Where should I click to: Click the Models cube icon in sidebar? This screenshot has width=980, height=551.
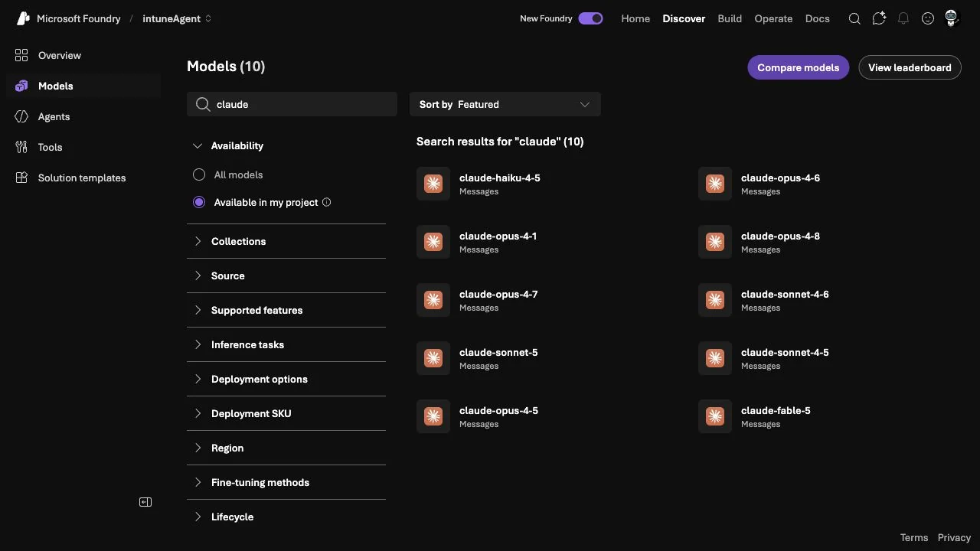coord(21,86)
